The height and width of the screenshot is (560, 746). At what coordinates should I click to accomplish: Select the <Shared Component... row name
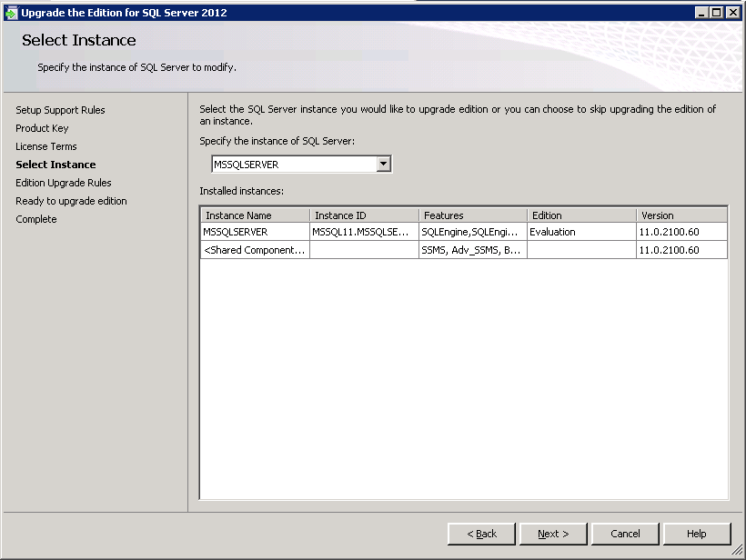point(256,250)
